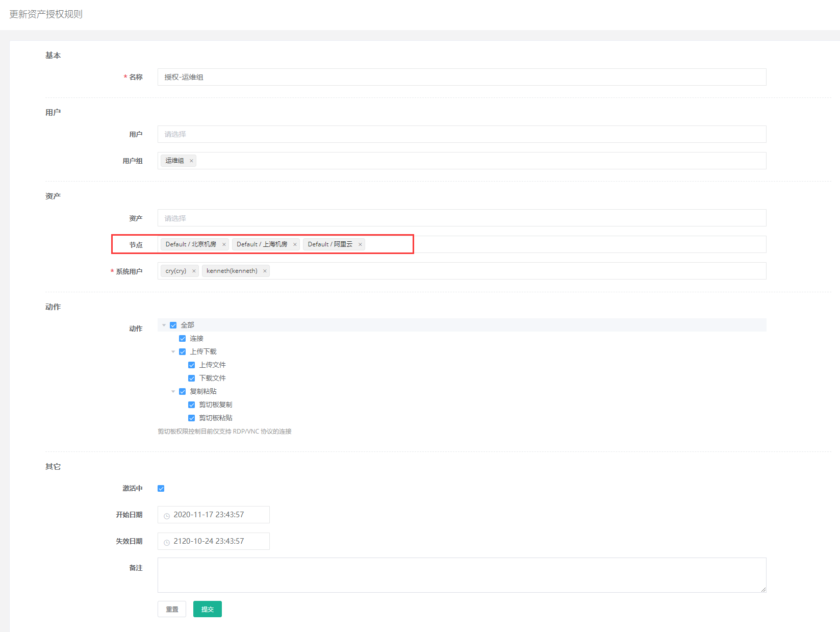The height and width of the screenshot is (632, 840).
Task: Open the 资产 select dropdown
Action: click(x=462, y=218)
